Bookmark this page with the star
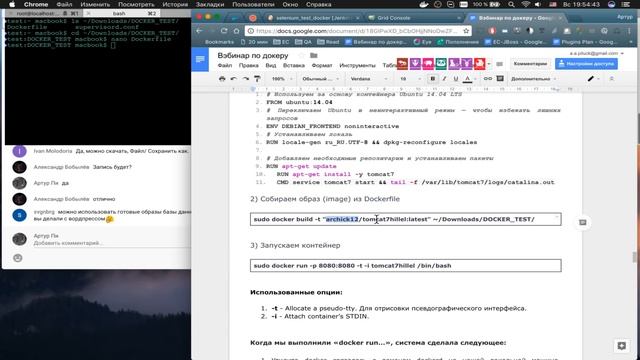640x360 pixels. coord(466,31)
